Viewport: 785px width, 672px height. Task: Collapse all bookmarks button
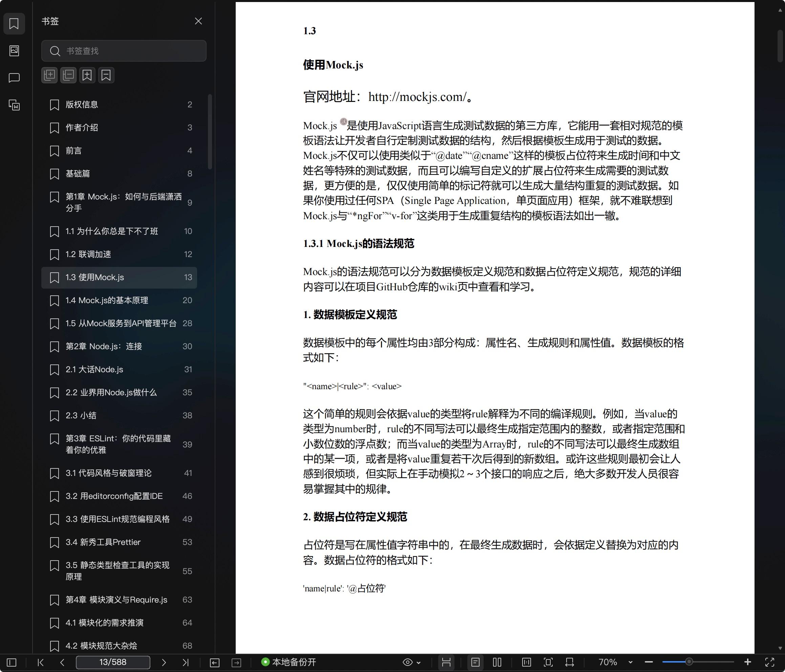point(68,75)
